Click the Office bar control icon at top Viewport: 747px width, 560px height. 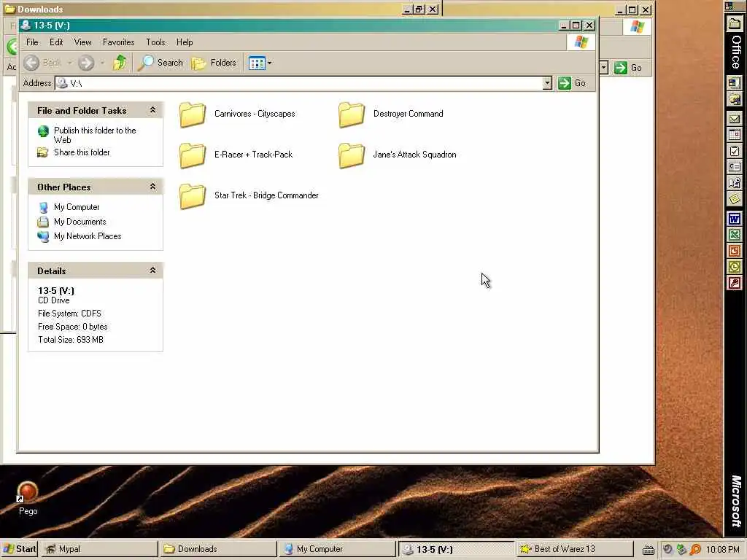(x=729, y=6)
